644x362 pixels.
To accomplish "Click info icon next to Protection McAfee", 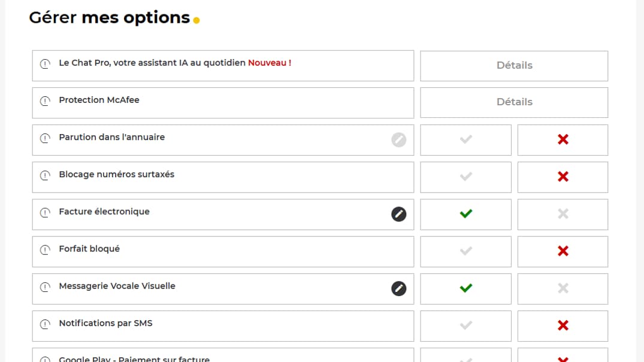I will tap(45, 101).
